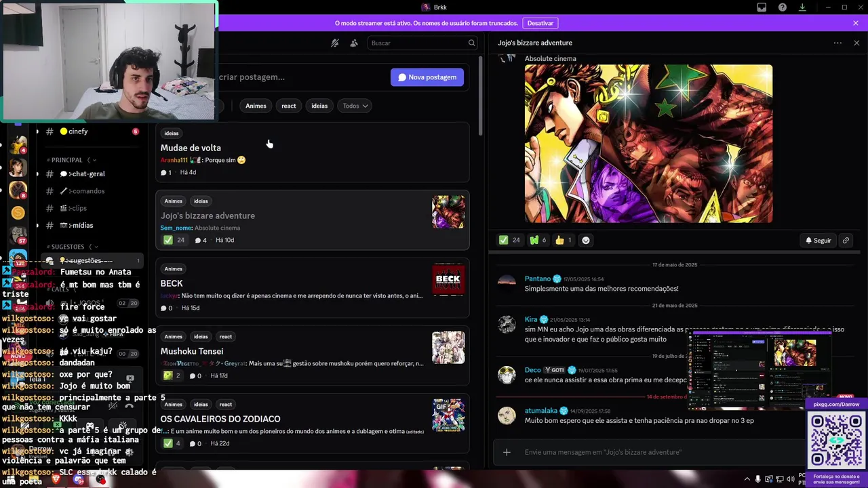
Task: Open the BECK forum post
Action: pyautogui.click(x=313, y=288)
